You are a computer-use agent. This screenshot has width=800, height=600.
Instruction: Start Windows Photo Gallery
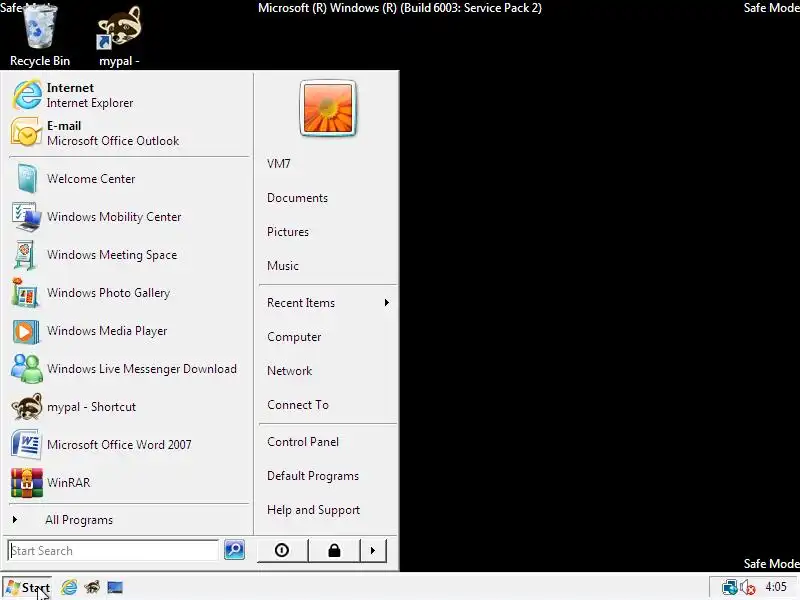(x=129, y=293)
